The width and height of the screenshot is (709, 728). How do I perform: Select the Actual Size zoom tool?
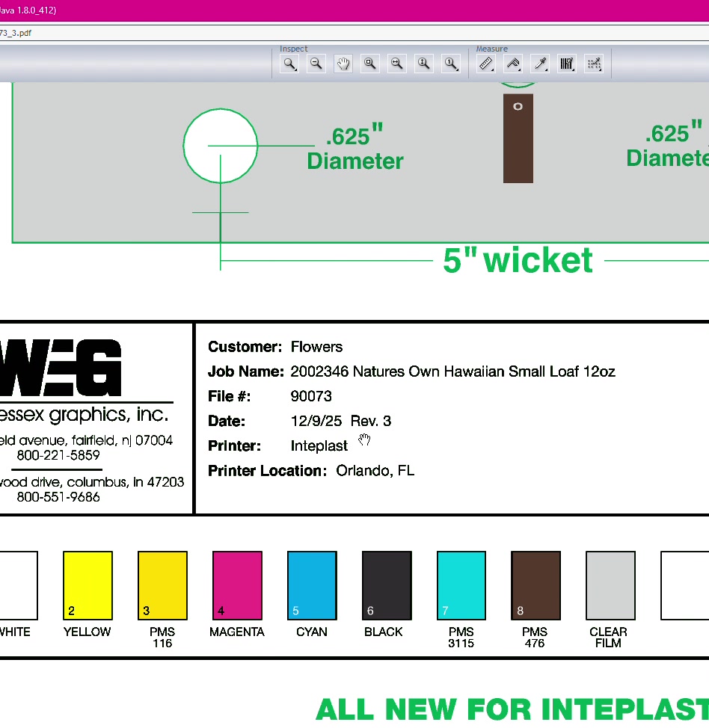point(451,64)
